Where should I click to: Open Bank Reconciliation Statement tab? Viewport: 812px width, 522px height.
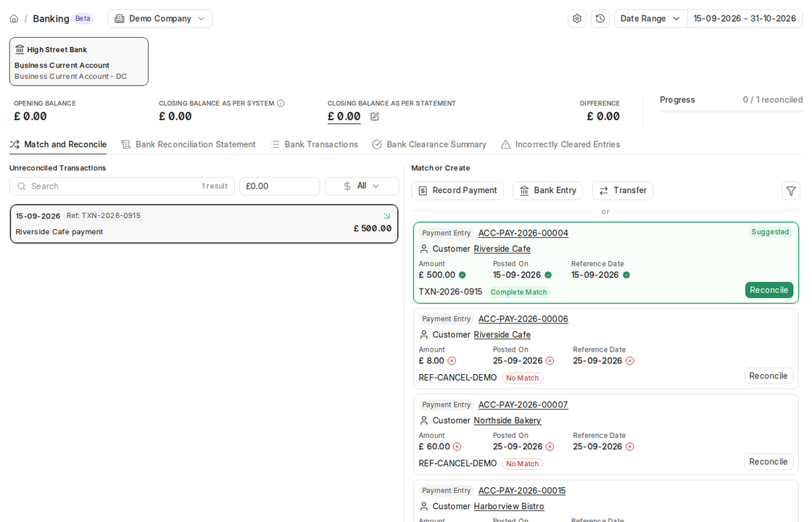[188, 144]
